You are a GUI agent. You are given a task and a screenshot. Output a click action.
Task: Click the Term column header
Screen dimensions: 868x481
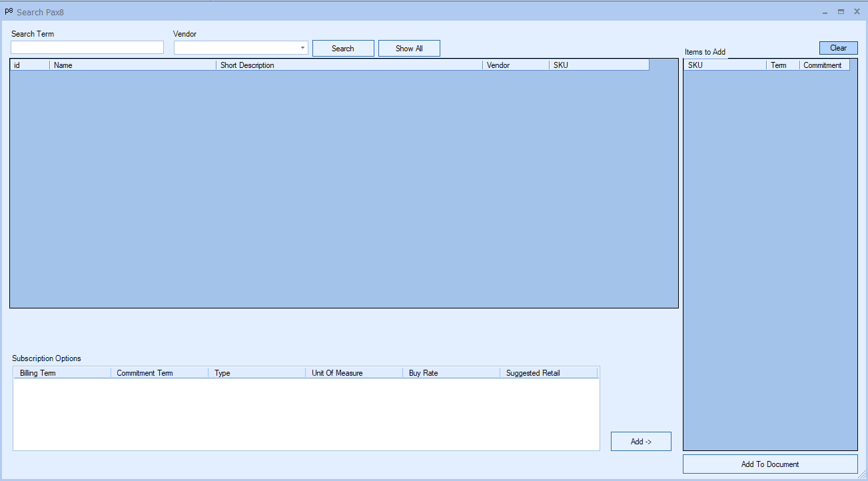(783, 65)
